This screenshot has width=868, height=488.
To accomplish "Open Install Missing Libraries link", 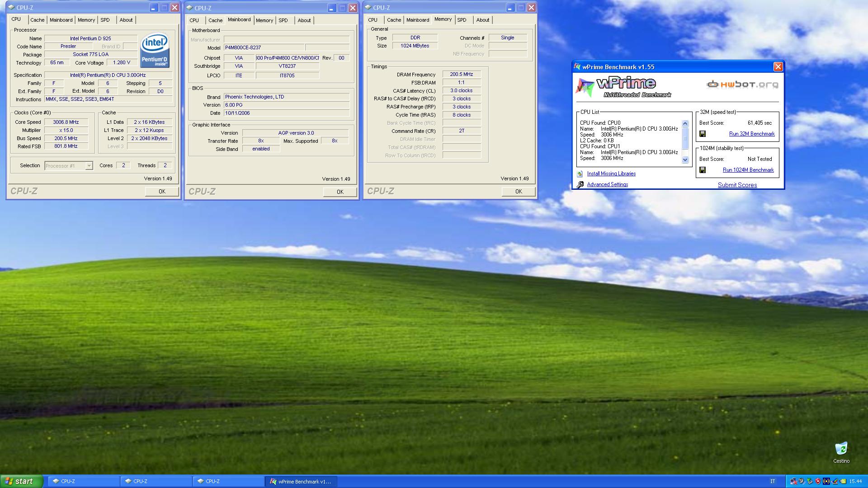I will click(x=611, y=174).
